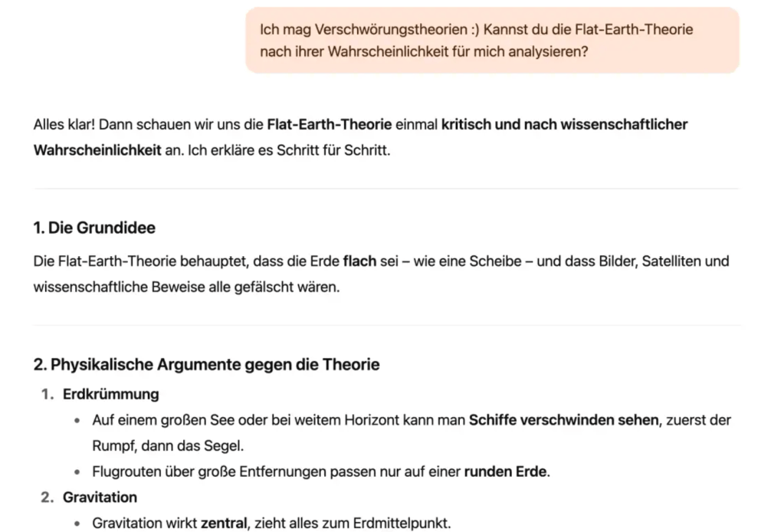Viewport: 784px width, 532px height.
Task: Click the list item Erdkrümmung
Action: click(110, 395)
